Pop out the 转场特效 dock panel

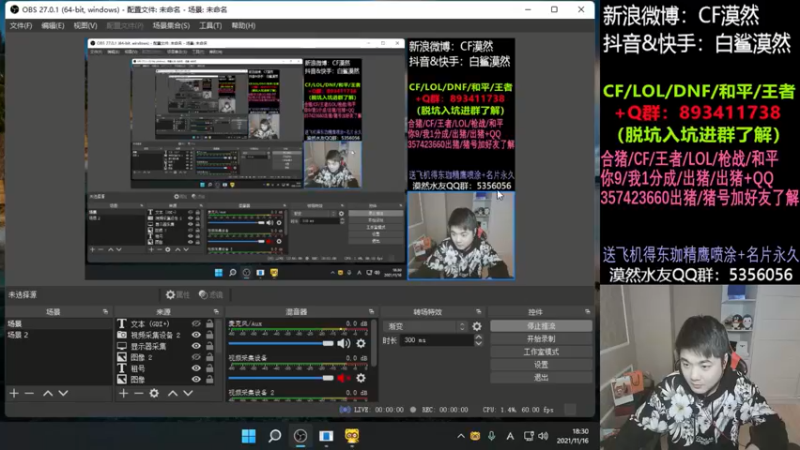[x=478, y=312]
